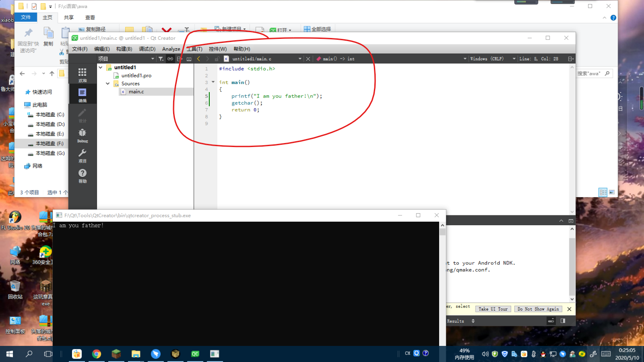The height and width of the screenshot is (362, 644).
Task: Select the 查看 ribbon tab in Explorer
Action: tap(90, 17)
